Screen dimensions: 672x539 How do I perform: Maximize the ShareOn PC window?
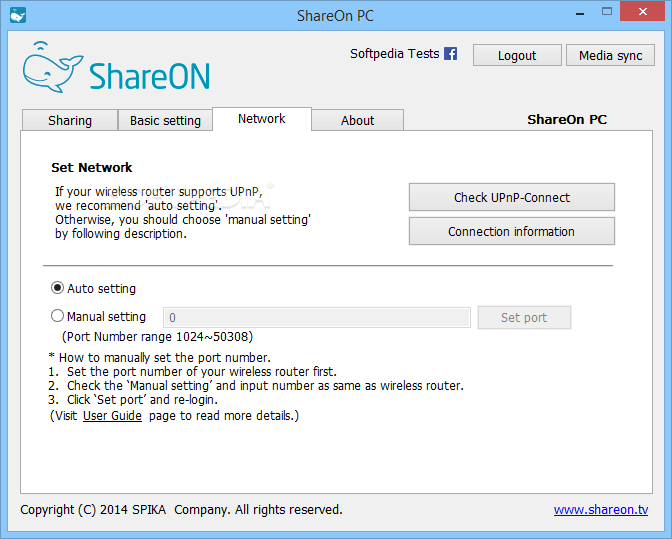tap(607, 12)
